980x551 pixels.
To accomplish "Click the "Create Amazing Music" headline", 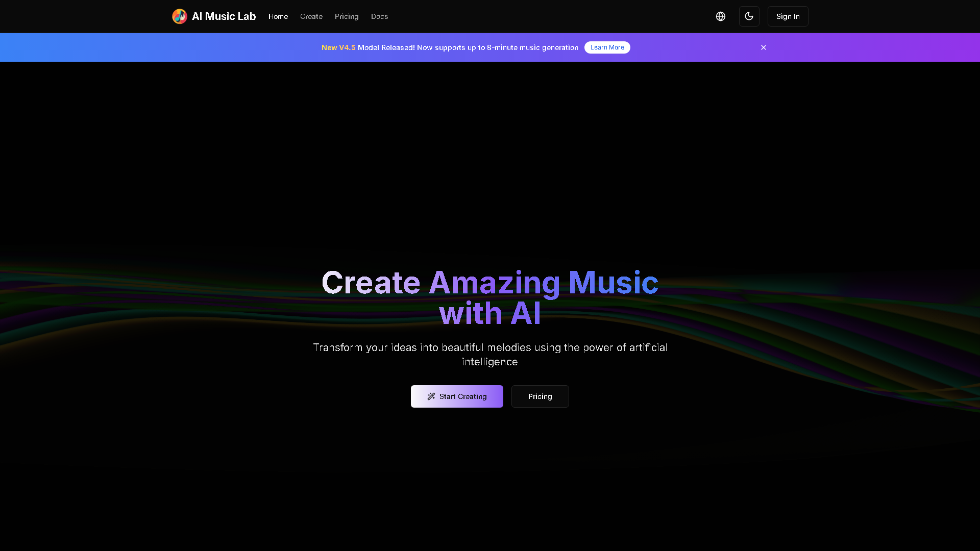I will [490, 298].
